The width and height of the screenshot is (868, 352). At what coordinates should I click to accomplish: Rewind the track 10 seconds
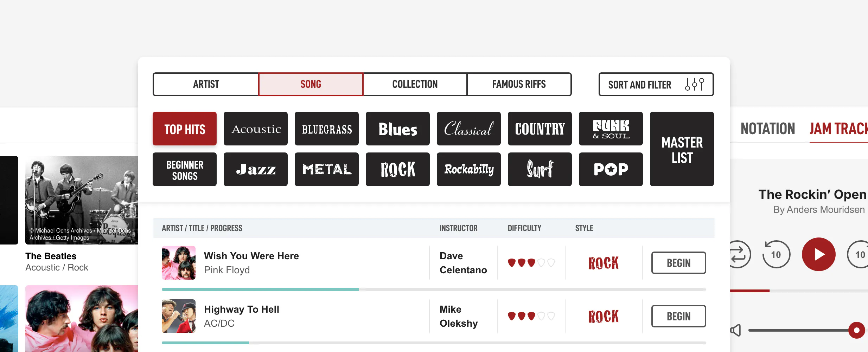pyautogui.click(x=776, y=254)
